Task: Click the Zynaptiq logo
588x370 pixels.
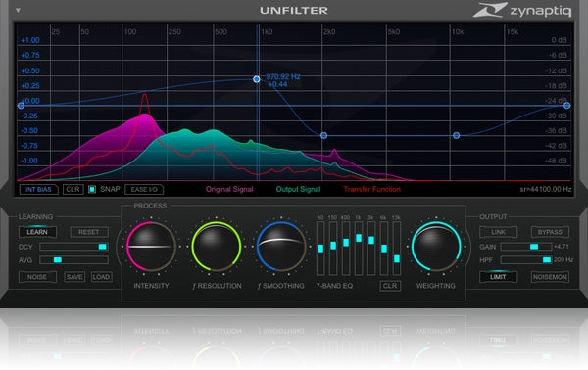Action: point(522,10)
